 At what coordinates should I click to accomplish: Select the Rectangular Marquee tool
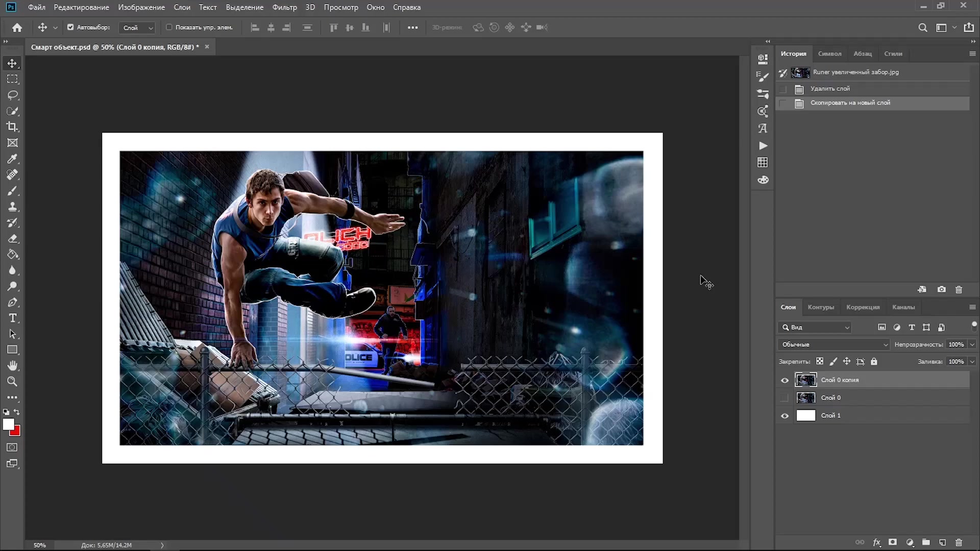[12, 79]
